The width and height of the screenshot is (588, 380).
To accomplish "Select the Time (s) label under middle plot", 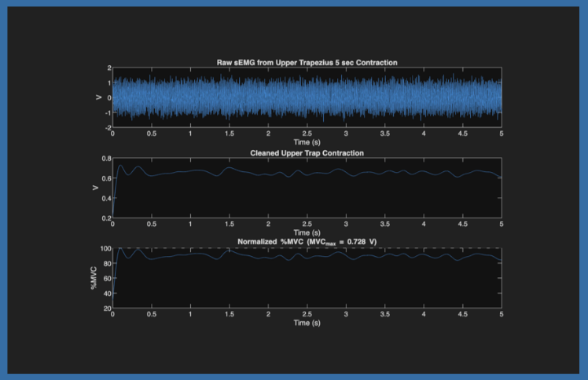I will tap(307, 232).
